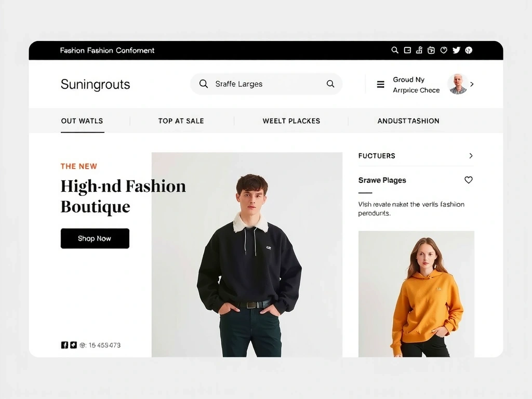Click the Shop Now button
Image resolution: width=532 pixels, height=399 pixels.
tap(95, 238)
